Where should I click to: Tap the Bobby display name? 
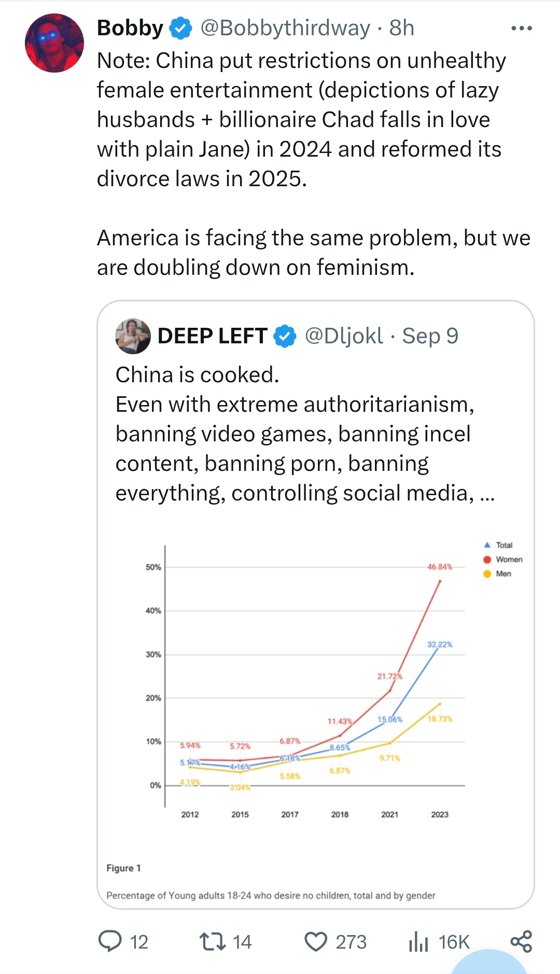click(130, 28)
